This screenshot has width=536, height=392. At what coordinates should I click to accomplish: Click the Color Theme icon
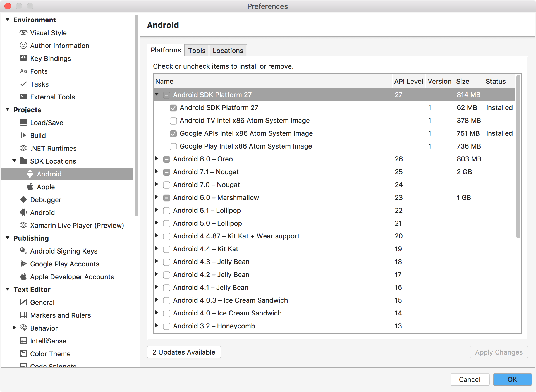pos(23,353)
